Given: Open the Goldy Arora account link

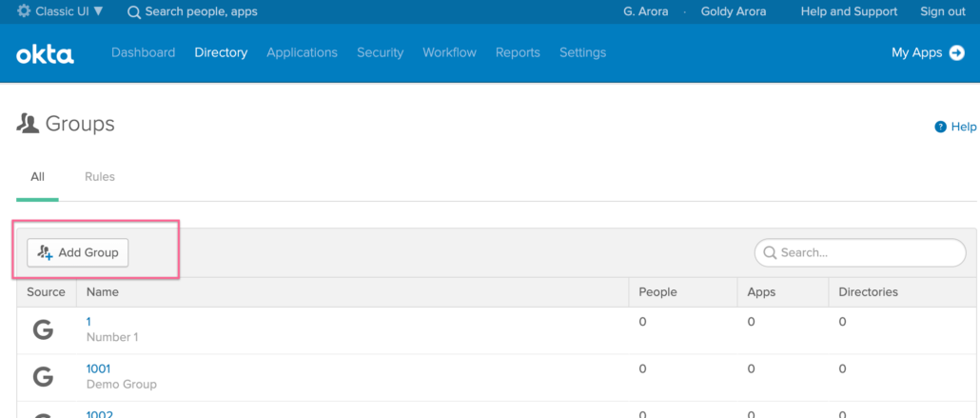Looking at the screenshot, I should point(734,11).
